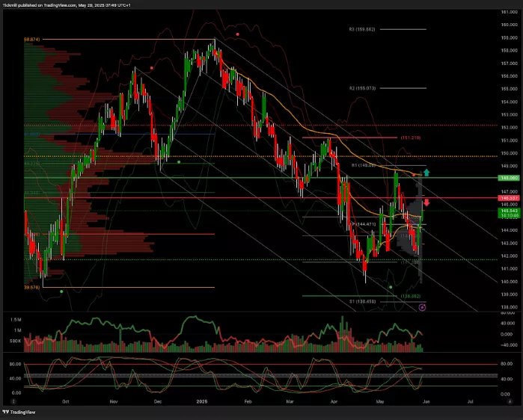Click the (151.219) red resistance label

409,138
